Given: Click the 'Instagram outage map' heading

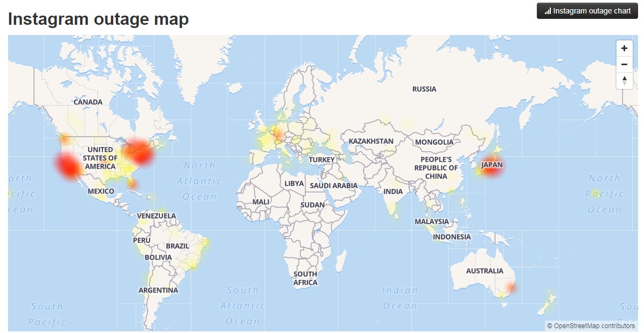Looking at the screenshot, I should (x=99, y=19).
